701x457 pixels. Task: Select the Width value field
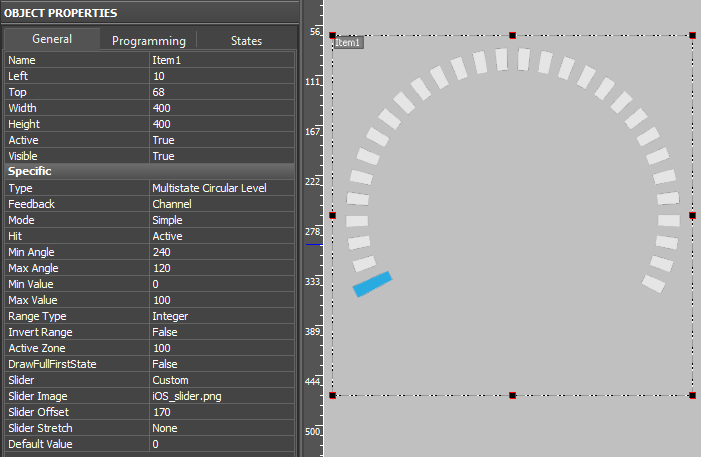pos(222,108)
